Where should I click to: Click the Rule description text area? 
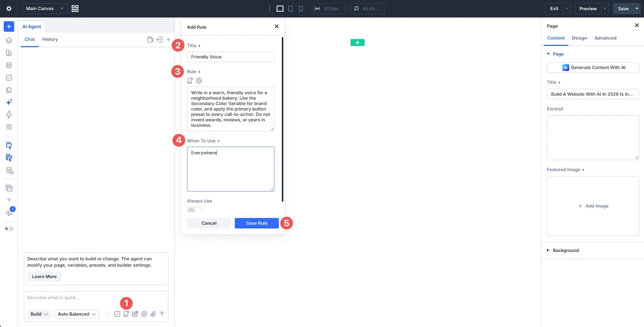tap(230, 109)
